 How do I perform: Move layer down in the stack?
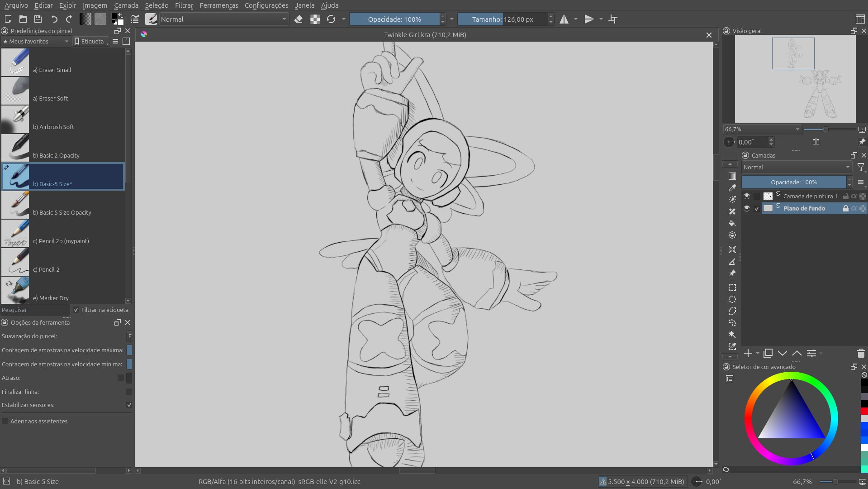(x=783, y=353)
